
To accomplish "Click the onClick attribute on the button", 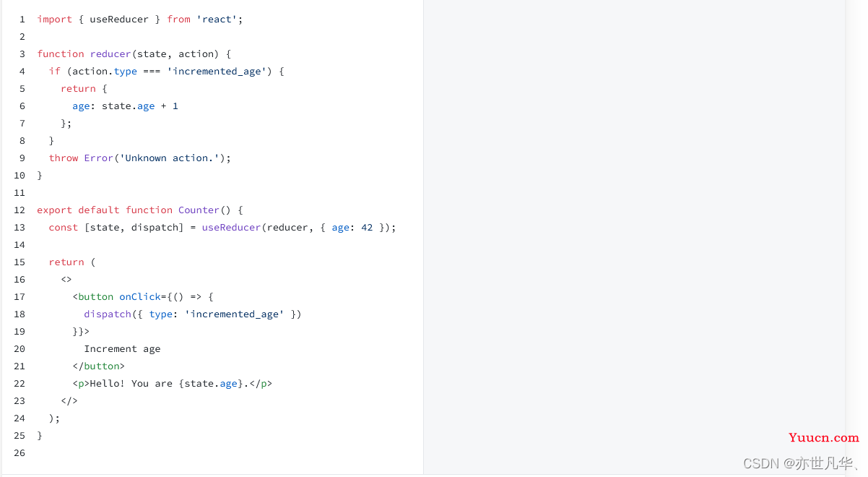I will (140, 297).
